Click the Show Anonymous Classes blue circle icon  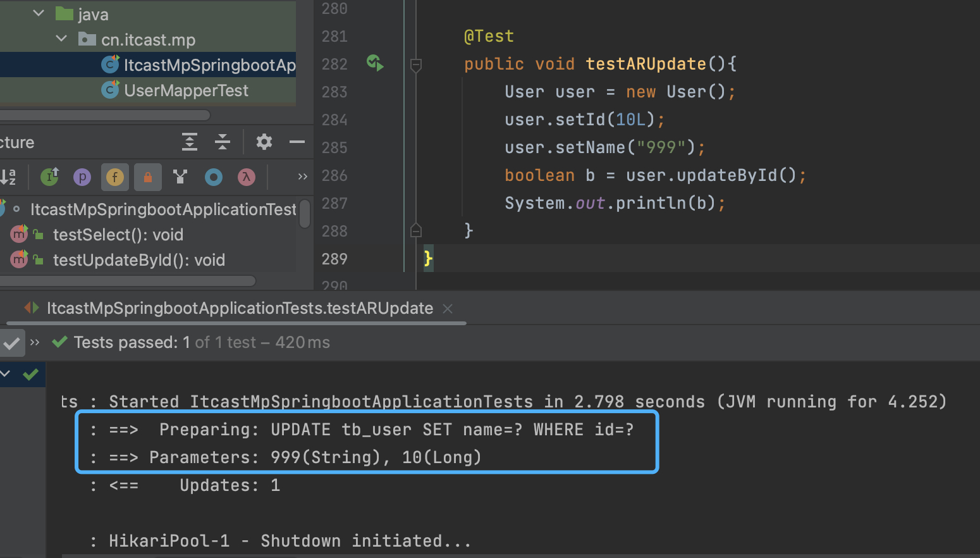[214, 177]
